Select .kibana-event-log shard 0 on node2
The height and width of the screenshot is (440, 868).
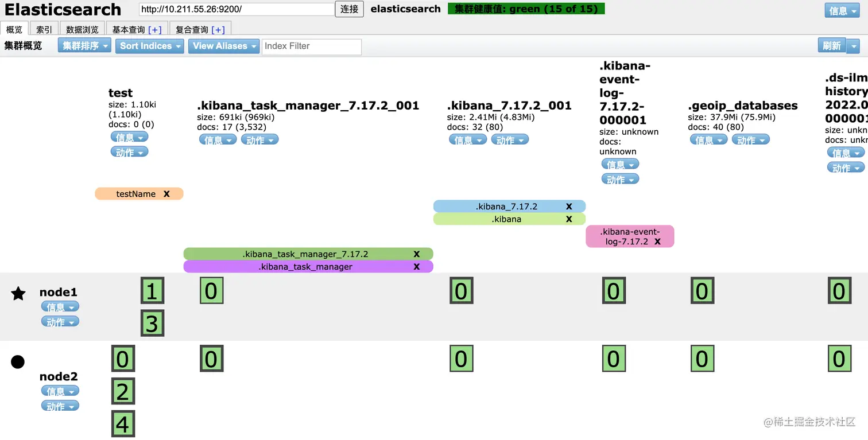(x=614, y=359)
